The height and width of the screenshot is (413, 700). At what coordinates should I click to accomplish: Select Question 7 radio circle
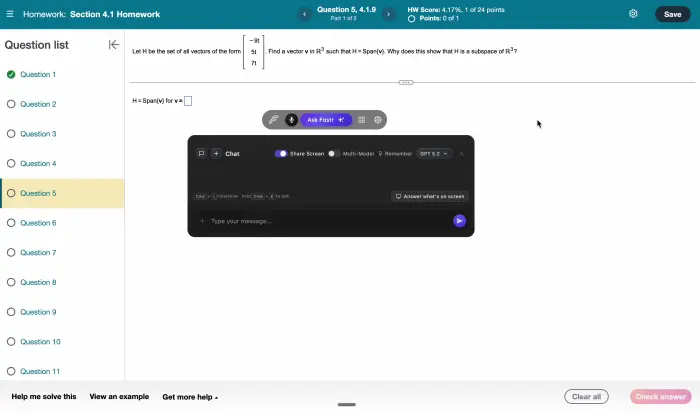point(11,252)
